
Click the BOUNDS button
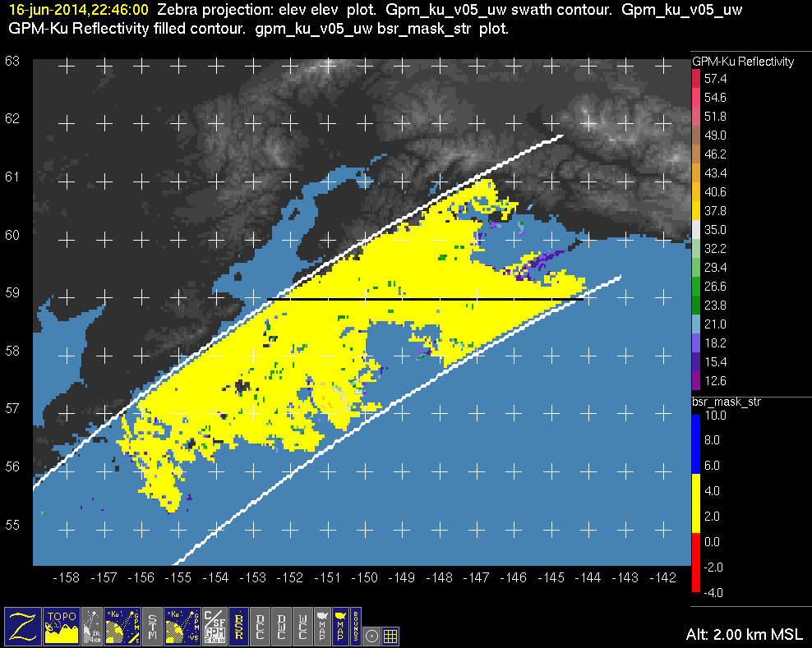(355, 626)
